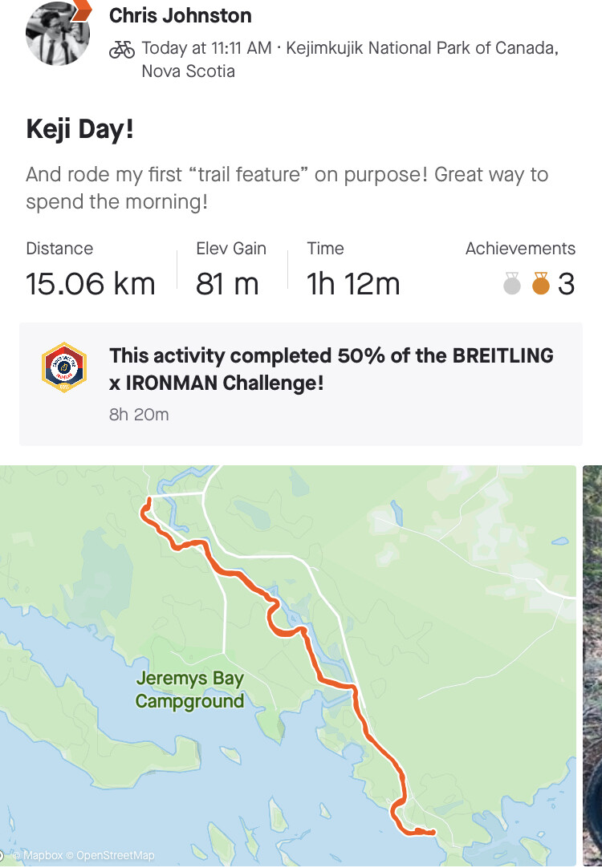The width and height of the screenshot is (602, 868).
Task: Click the orange subscriber chevron badge
Action: pyautogui.click(x=81, y=10)
